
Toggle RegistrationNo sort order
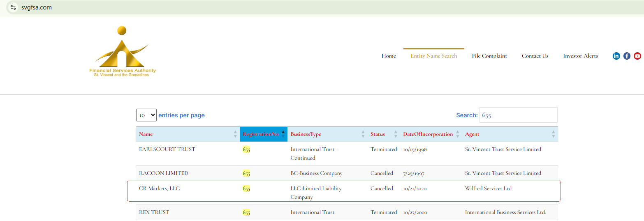(x=283, y=133)
